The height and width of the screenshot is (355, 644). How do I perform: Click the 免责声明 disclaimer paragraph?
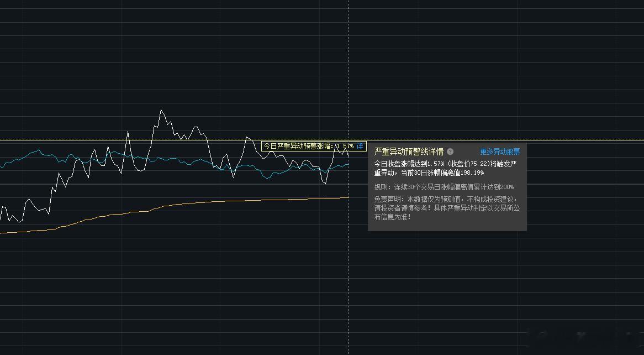coord(447,208)
